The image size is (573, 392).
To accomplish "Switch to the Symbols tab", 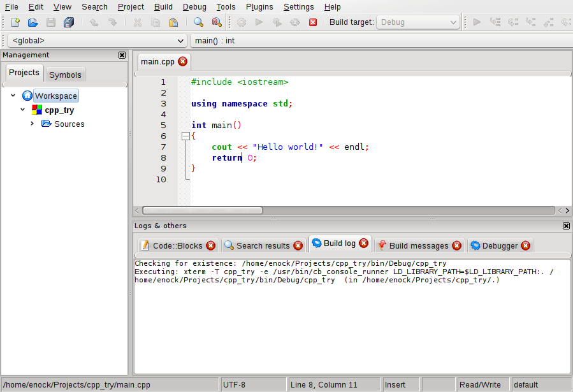I will (65, 75).
